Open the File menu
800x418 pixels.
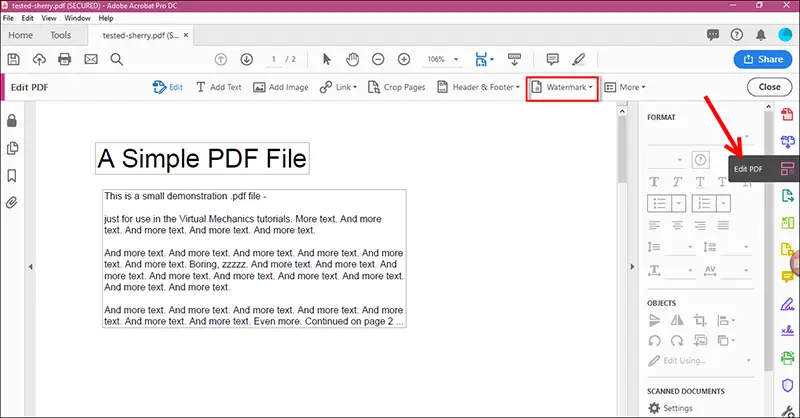pyautogui.click(x=8, y=18)
